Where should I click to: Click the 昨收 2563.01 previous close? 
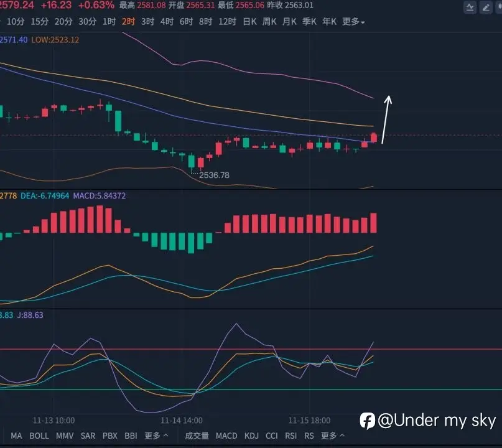click(x=290, y=5)
